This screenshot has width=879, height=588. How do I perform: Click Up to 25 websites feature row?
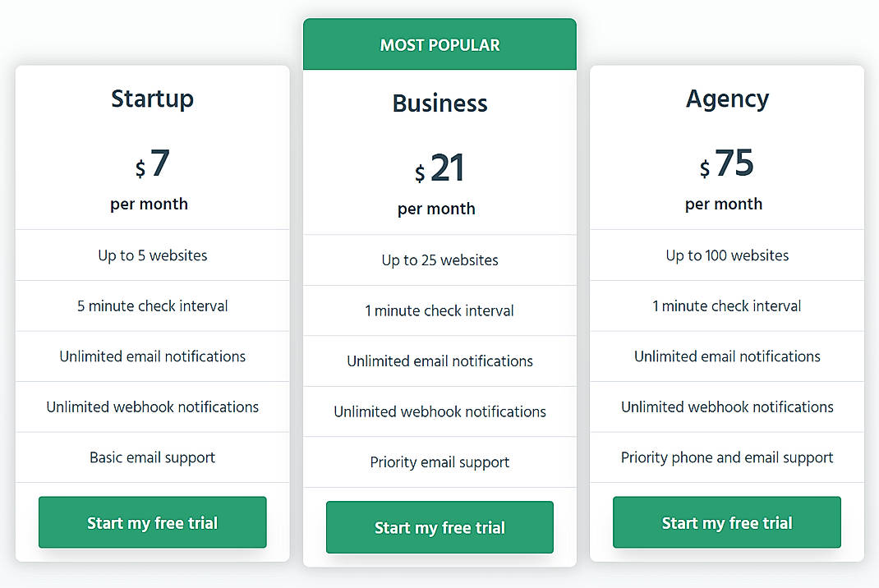(x=439, y=260)
